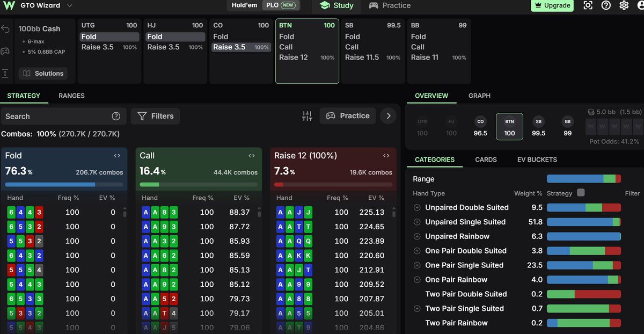644x334 pixels.
Task: Open the GTO Wizard dropdown menu
Action: (x=70, y=5)
